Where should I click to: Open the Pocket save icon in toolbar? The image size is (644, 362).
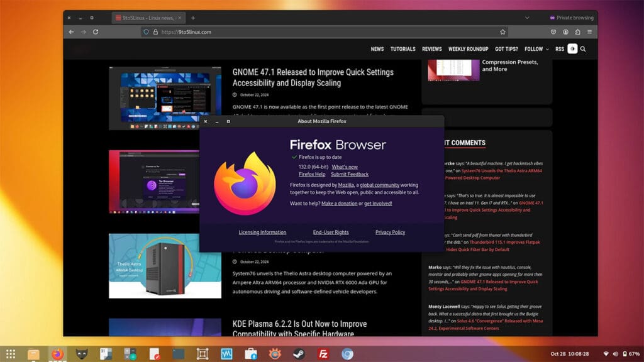[553, 31]
